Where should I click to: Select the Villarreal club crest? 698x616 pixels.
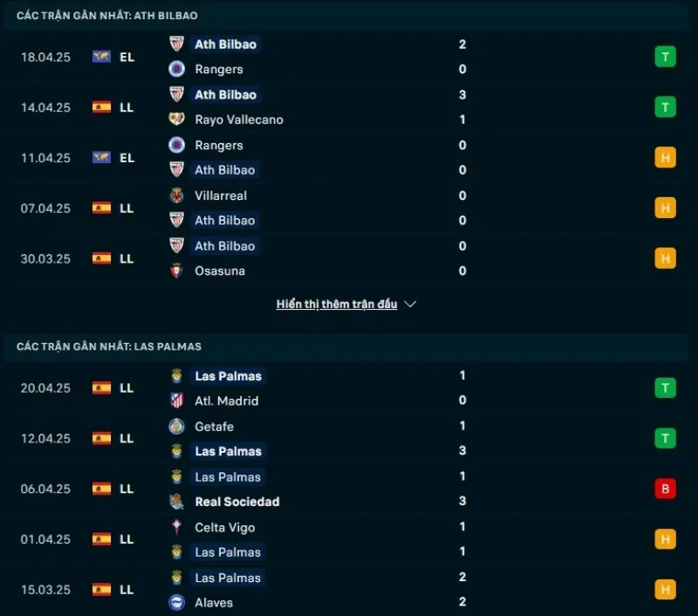(x=176, y=195)
